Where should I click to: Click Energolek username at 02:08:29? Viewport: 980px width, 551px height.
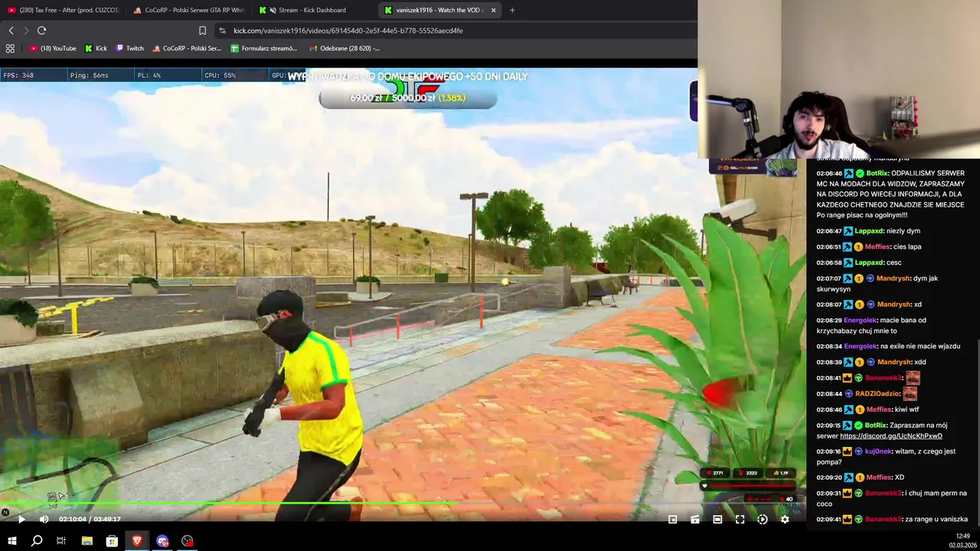coord(861,320)
